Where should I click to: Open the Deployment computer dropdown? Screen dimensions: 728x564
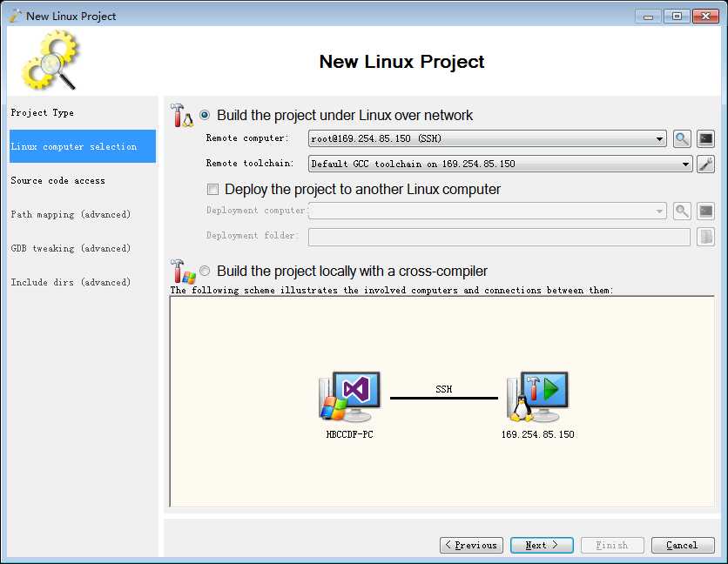click(488, 211)
